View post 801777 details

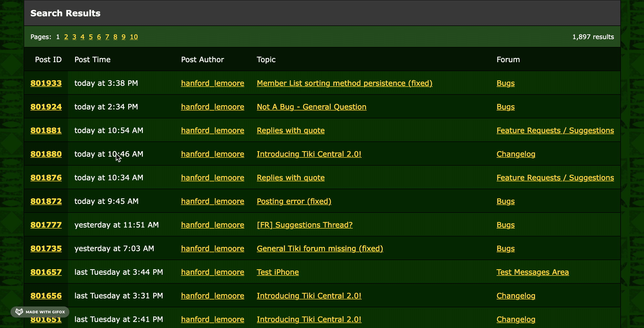[46, 225]
